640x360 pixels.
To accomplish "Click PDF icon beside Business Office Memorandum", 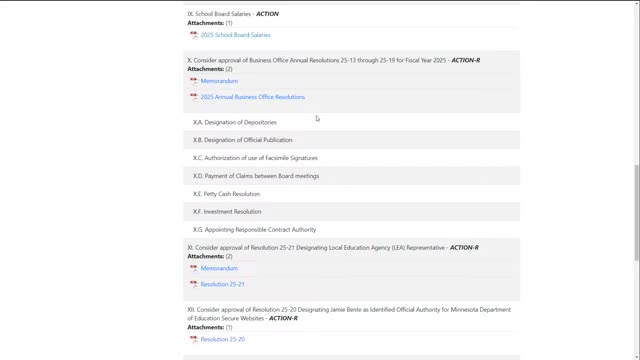I will click(194, 81).
